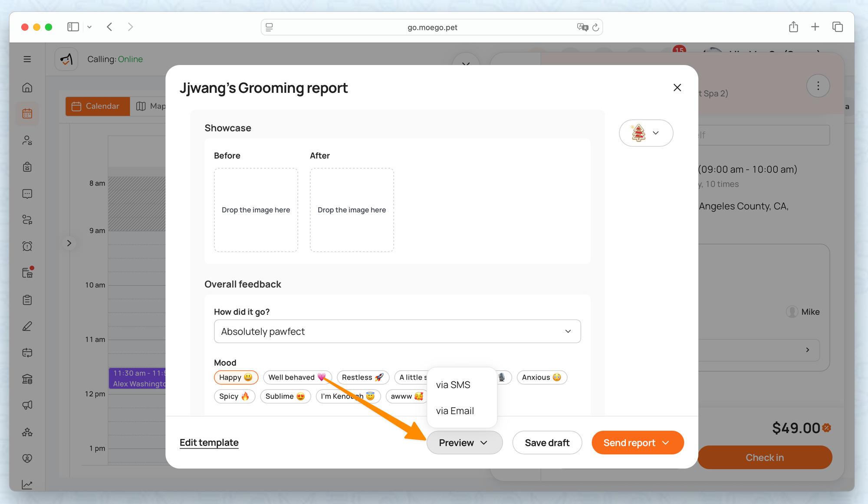868x504 pixels.
Task: Click the Before image drop zone
Action: point(256,210)
